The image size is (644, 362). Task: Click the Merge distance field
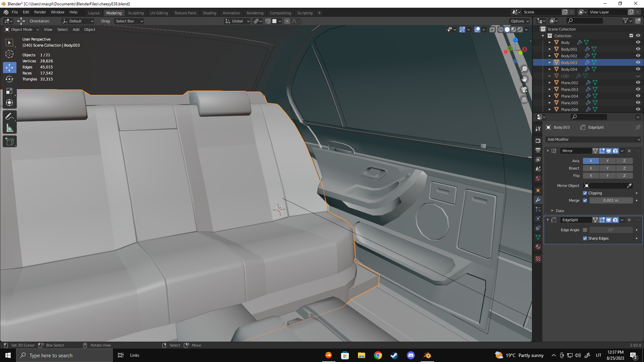tap(611, 200)
